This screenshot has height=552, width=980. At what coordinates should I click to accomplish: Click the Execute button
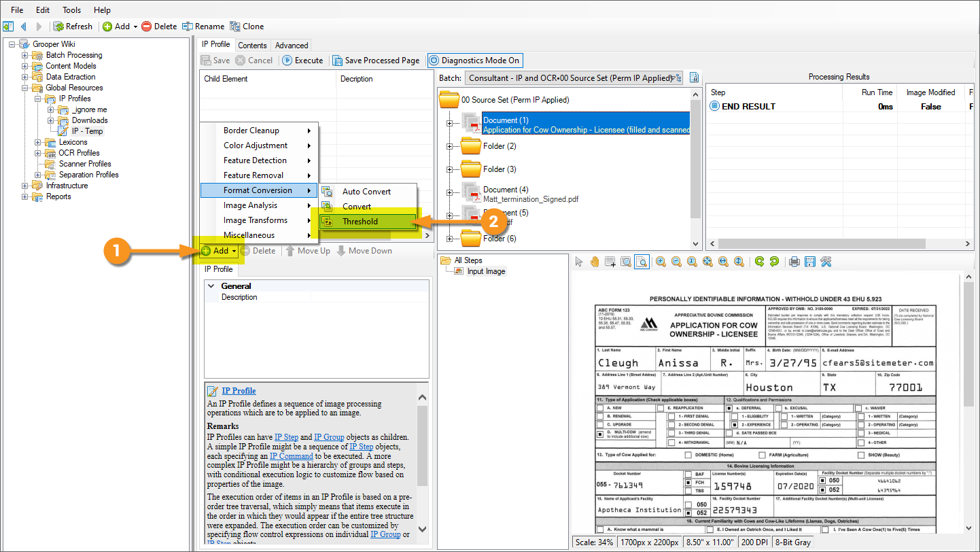tap(302, 61)
